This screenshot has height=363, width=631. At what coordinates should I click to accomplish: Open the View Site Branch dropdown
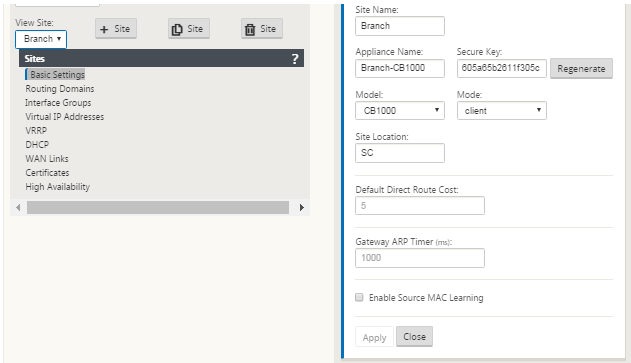click(41, 39)
